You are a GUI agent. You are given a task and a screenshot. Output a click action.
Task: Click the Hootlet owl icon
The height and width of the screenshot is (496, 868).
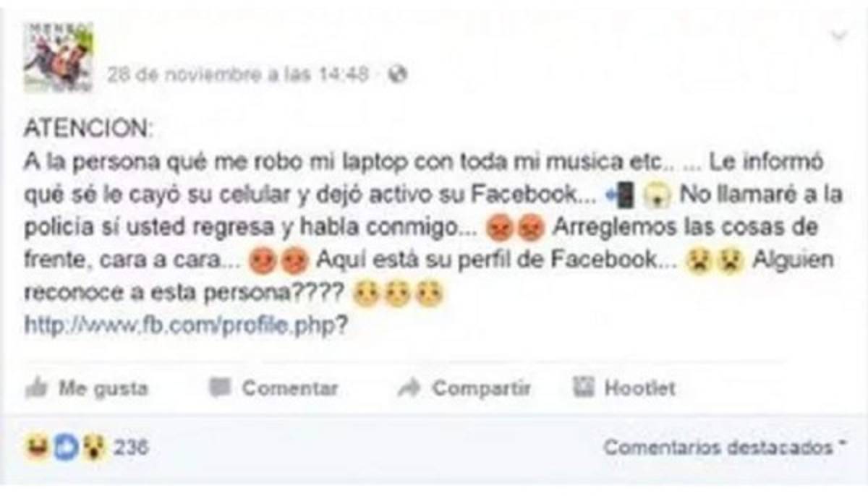pyautogui.click(x=584, y=388)
